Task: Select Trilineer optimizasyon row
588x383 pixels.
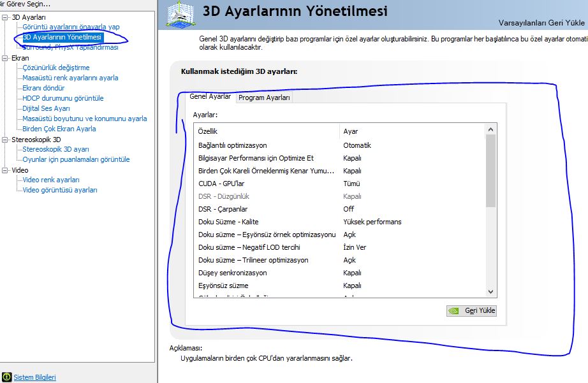Action: pyautogui.click(x=339, y=260)
